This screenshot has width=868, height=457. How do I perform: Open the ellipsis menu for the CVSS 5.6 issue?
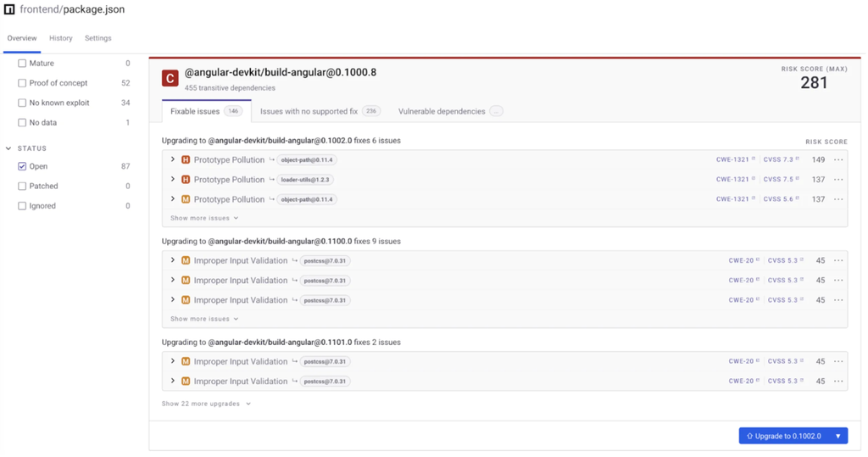[x=838, y=199]
